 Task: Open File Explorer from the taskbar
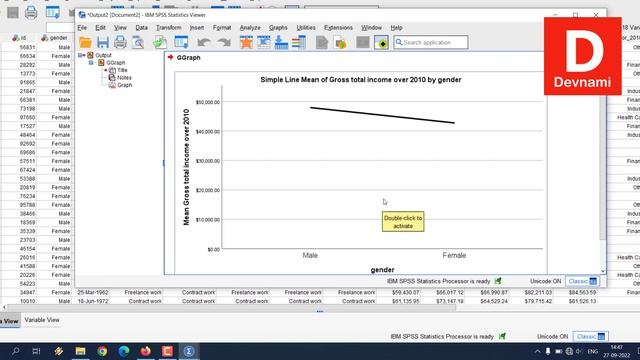coord(80,351)
